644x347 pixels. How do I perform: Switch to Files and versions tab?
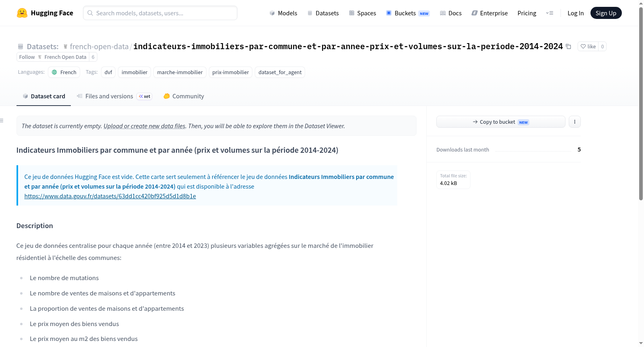tap(114, 96)
